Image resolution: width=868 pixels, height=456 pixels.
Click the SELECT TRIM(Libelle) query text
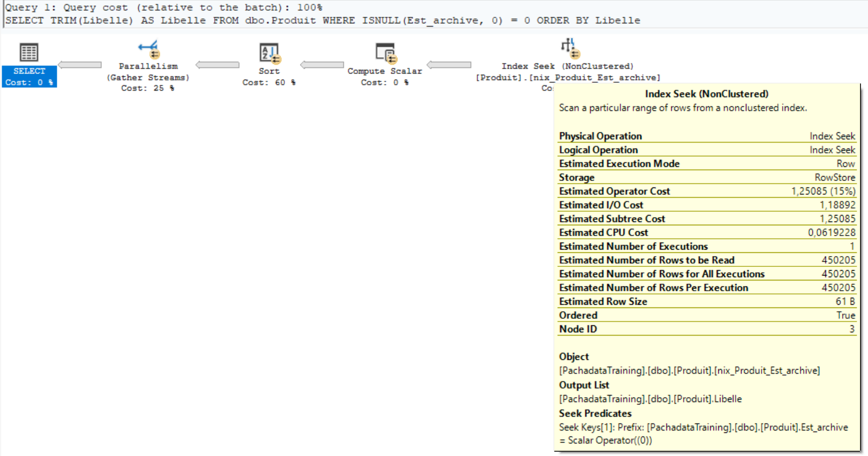(323, 21)
